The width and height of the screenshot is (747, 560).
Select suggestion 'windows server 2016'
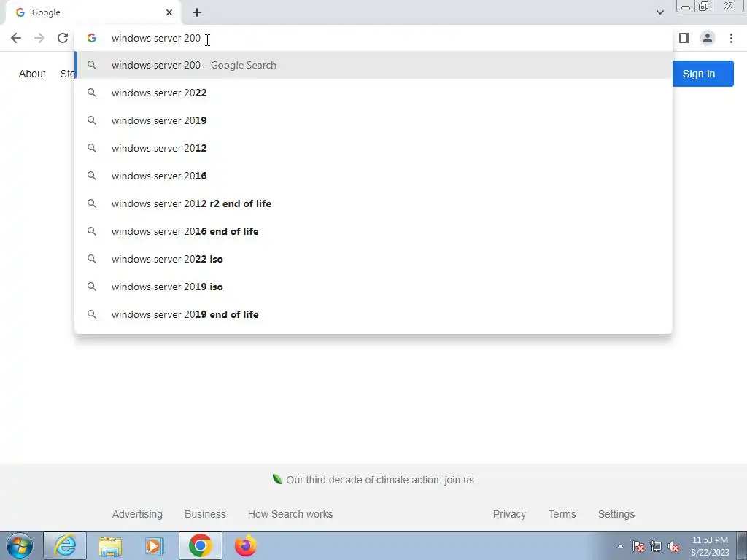373,176
